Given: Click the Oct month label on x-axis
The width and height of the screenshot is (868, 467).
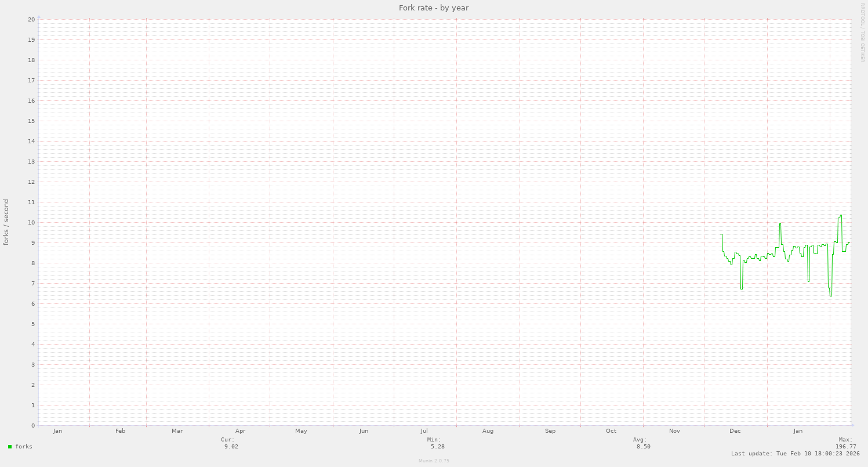Looking at the screenshot, I should 611,431.
